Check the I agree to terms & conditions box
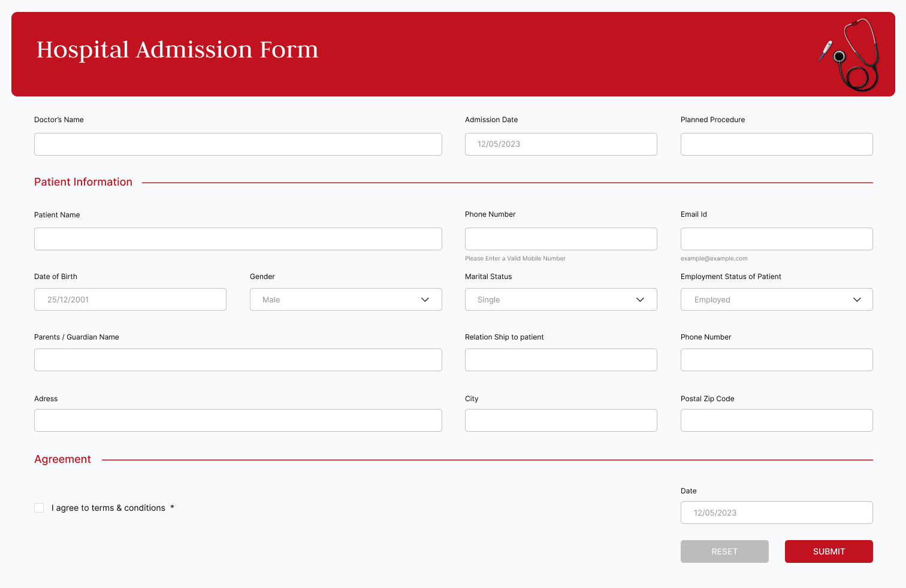Screen dimensions: 906x588 click(39, 507)
